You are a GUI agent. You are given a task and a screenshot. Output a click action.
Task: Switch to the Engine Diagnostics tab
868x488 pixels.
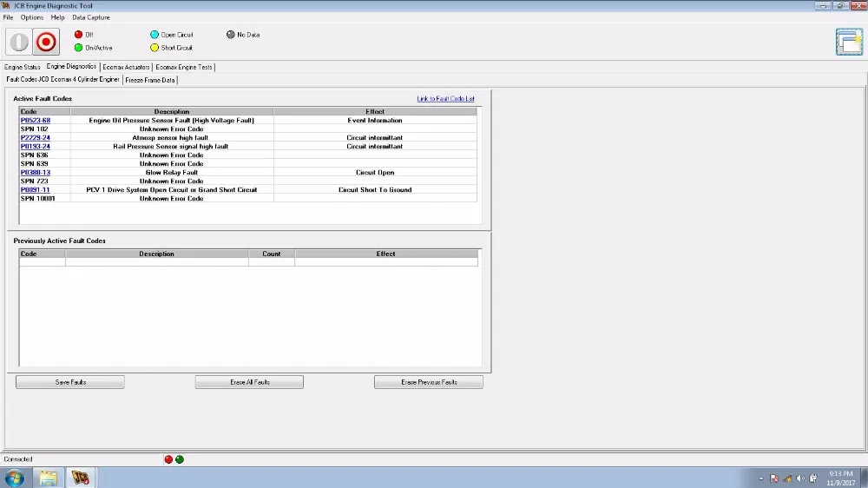(x=71, y=67)
